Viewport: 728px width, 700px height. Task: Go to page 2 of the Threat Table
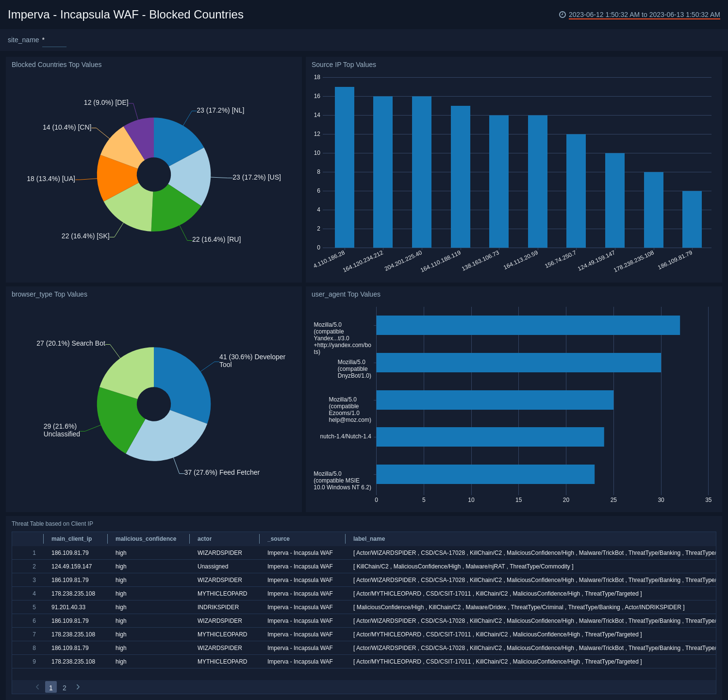pos(65,687)
